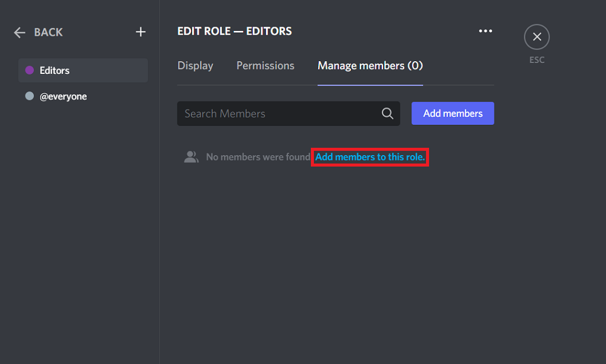Open the Manage members tab

(x=370, y=65)
